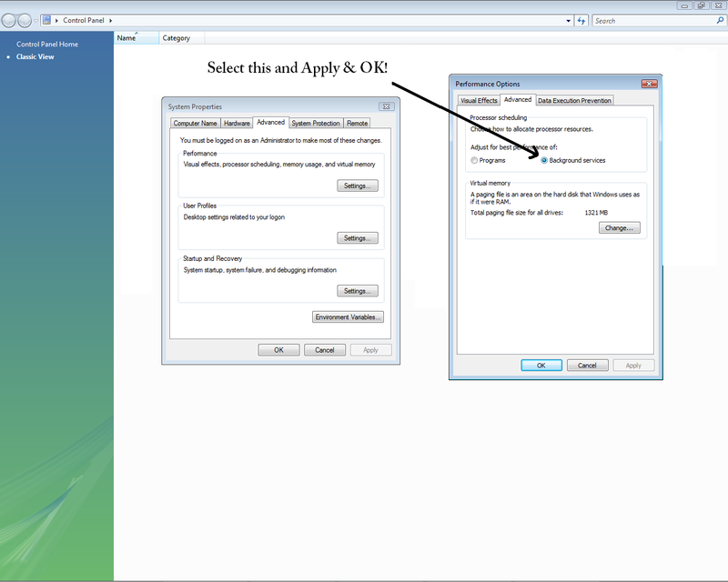Click the Control Panel address bar icon
The width and height of the screenshot is (728, 582).
point(46,20)
